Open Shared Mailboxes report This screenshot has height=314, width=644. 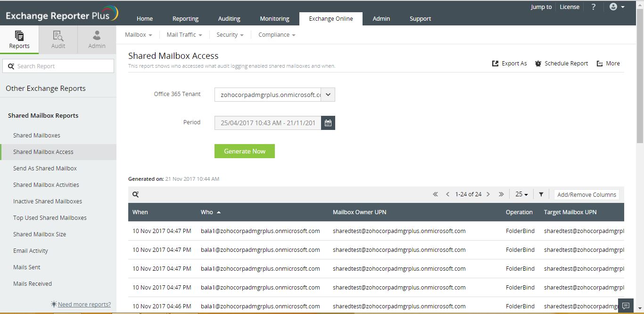pyautogui.click(x=37, y=136)
